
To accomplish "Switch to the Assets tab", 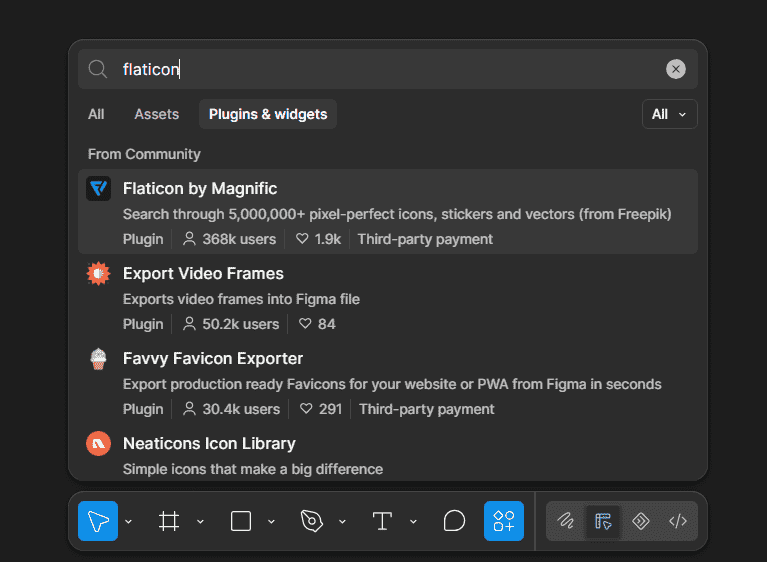I will click(157, 114).
